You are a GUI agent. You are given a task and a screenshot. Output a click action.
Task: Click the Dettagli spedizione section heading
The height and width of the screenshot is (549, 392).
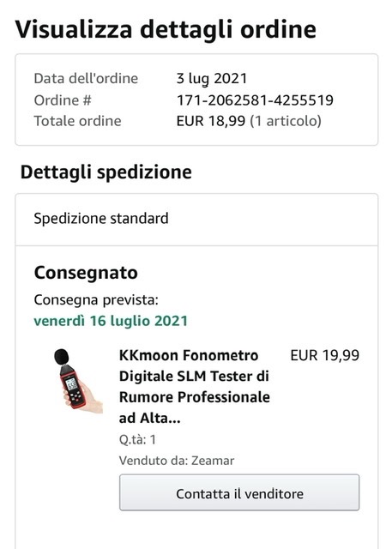106,172
